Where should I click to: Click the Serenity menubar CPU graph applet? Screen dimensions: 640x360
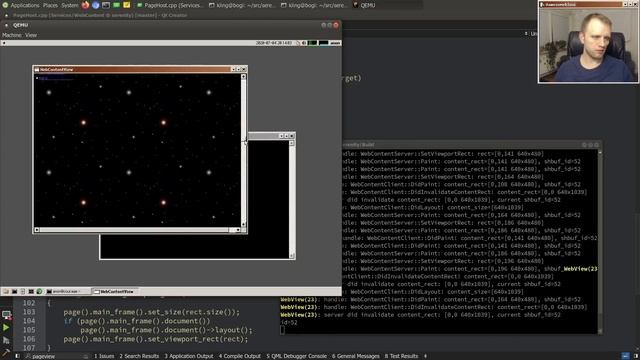(313, 43)
